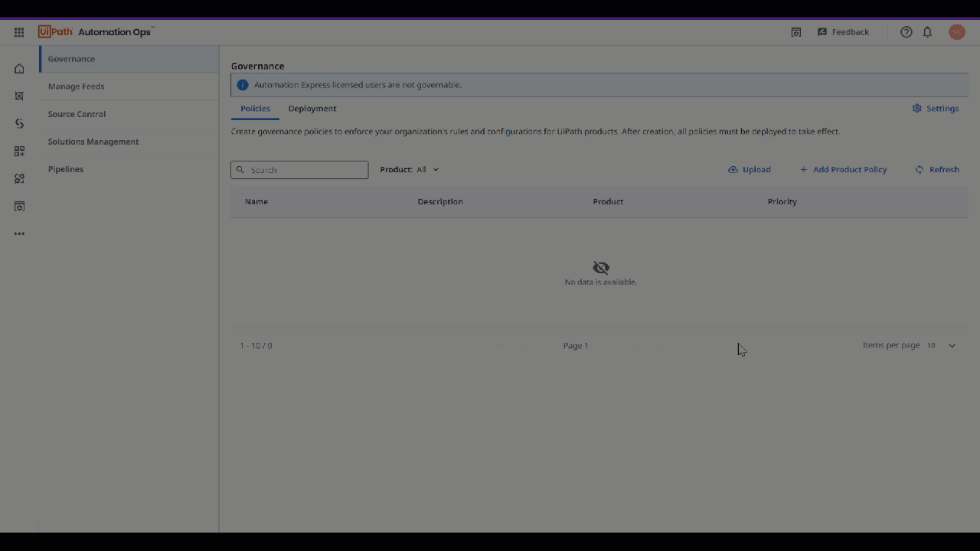
Task: Open Solutions Management in the sidebar
Action: pos(129,142)
